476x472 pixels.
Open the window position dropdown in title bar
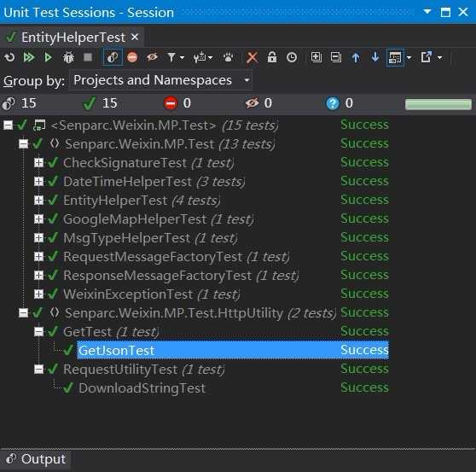427,12
